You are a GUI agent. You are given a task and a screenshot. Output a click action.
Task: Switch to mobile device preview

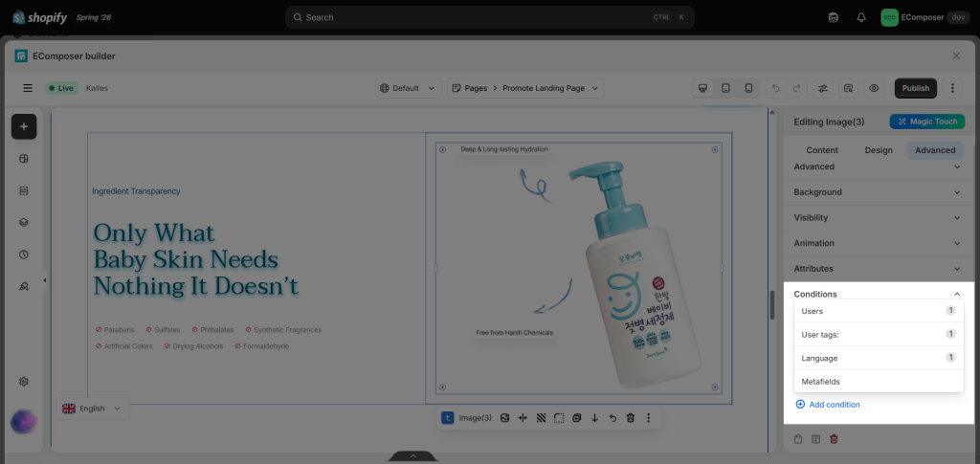[x=748, y=88]
